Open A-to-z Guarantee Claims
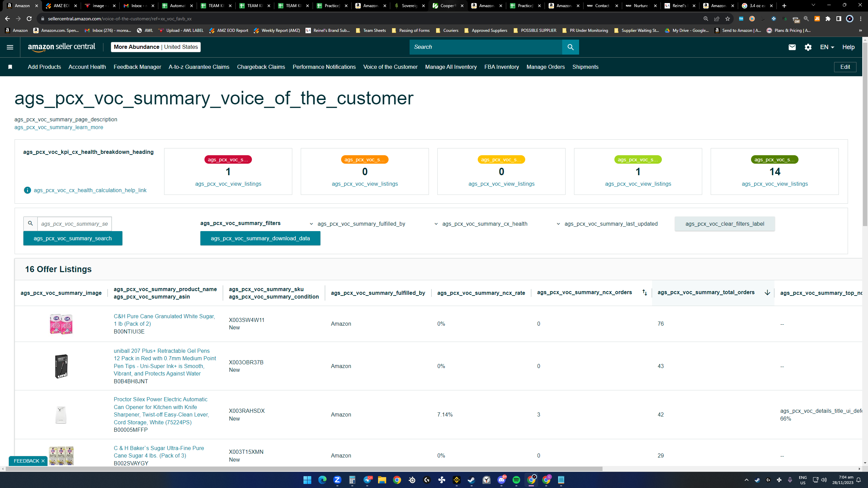 199,67
